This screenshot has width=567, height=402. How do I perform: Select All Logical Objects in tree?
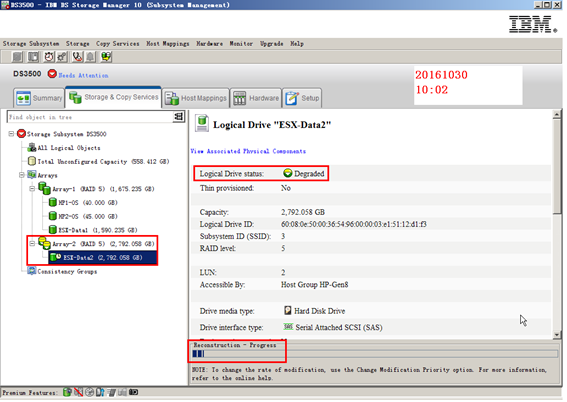click(69, 148)
